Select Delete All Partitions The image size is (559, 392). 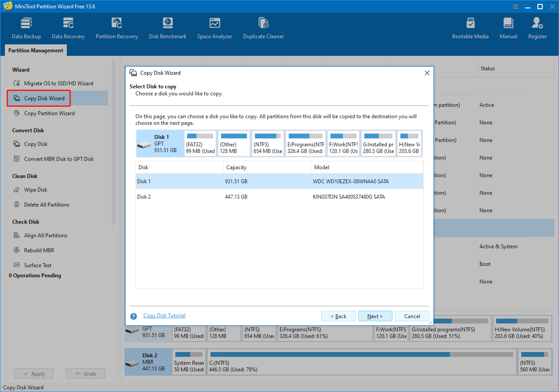tap(42, 205)
